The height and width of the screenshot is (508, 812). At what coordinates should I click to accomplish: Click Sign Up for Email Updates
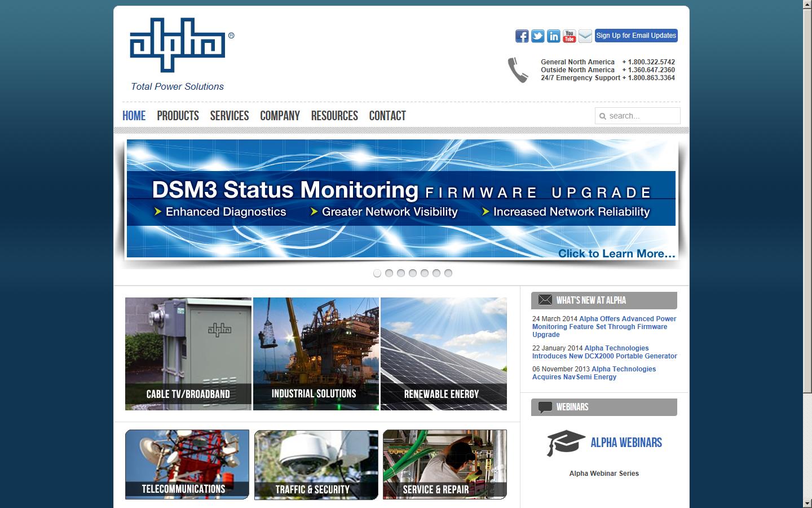(636, 35)
